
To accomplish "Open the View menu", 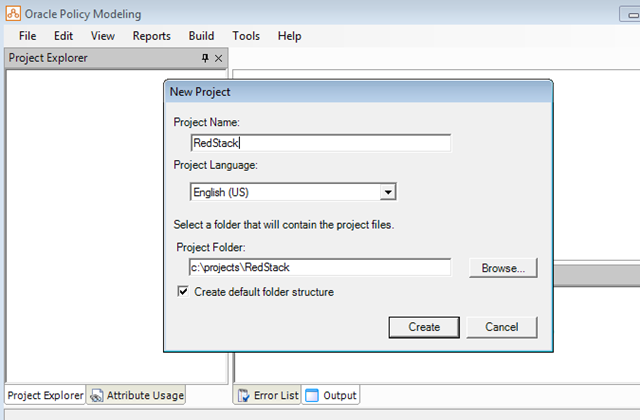I will pos(102,36).
